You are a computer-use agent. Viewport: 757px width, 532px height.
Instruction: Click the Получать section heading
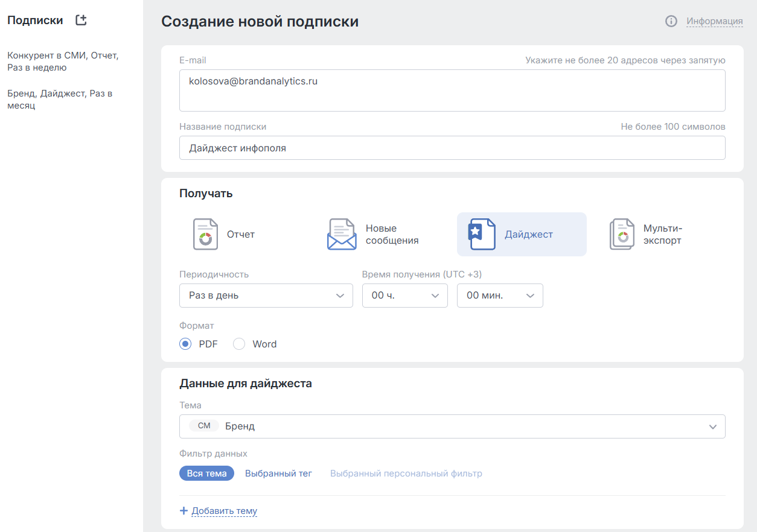point(206,194)
